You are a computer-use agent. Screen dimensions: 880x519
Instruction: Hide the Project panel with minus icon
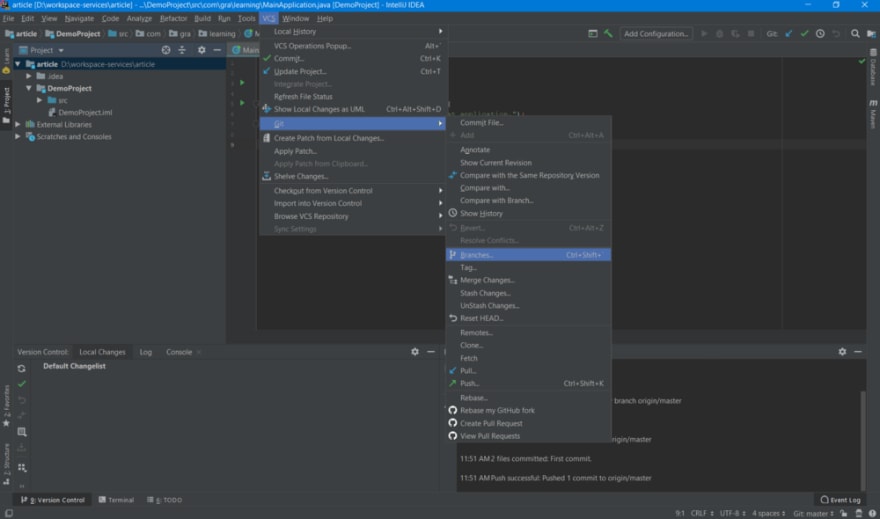pyautogui.click(x=217, y=50)
